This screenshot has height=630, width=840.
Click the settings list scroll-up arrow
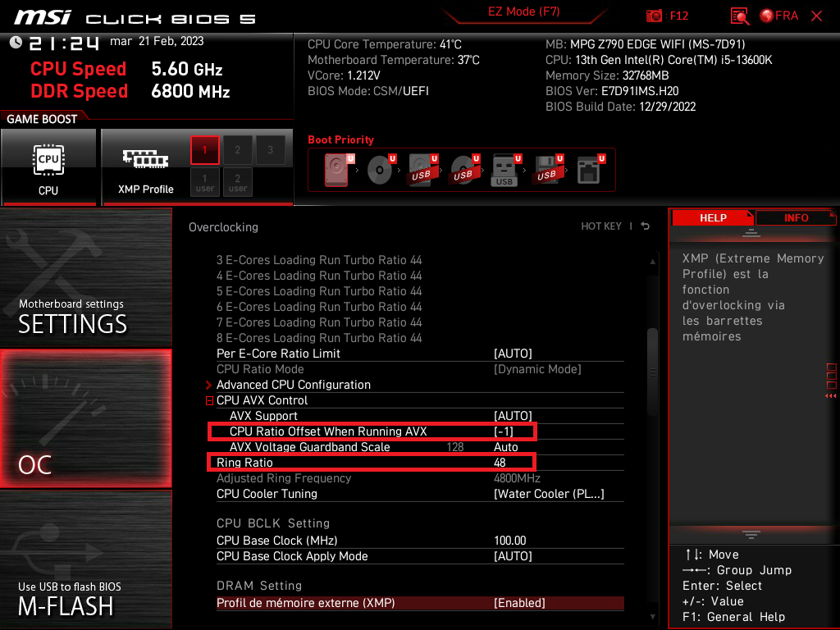click(652, 262)
